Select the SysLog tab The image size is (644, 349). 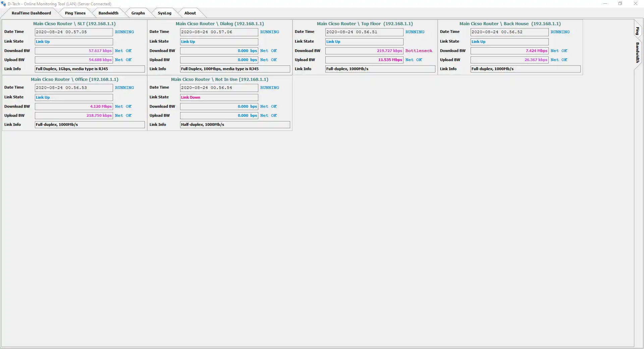point(164,13)
